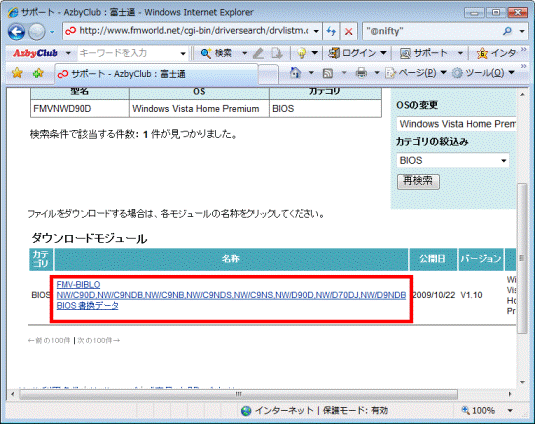Click the 100% zoom level button
Image resolution: width=535 pixels, height=424 pixels.
tap(479, 410)
